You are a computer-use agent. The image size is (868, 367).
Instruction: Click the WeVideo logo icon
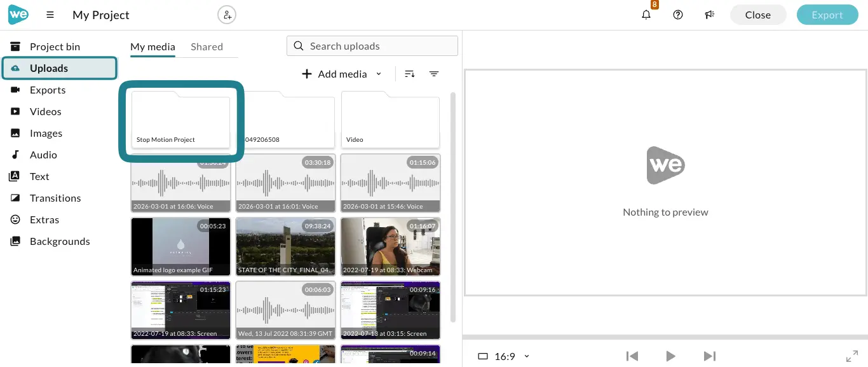coord(18,14)
